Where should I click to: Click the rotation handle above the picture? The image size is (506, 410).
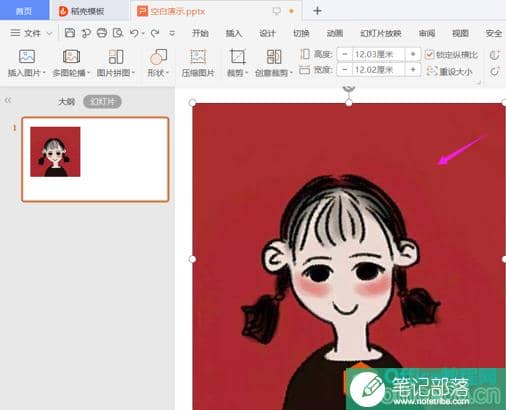pyautogui.click(x=349, y=89)
